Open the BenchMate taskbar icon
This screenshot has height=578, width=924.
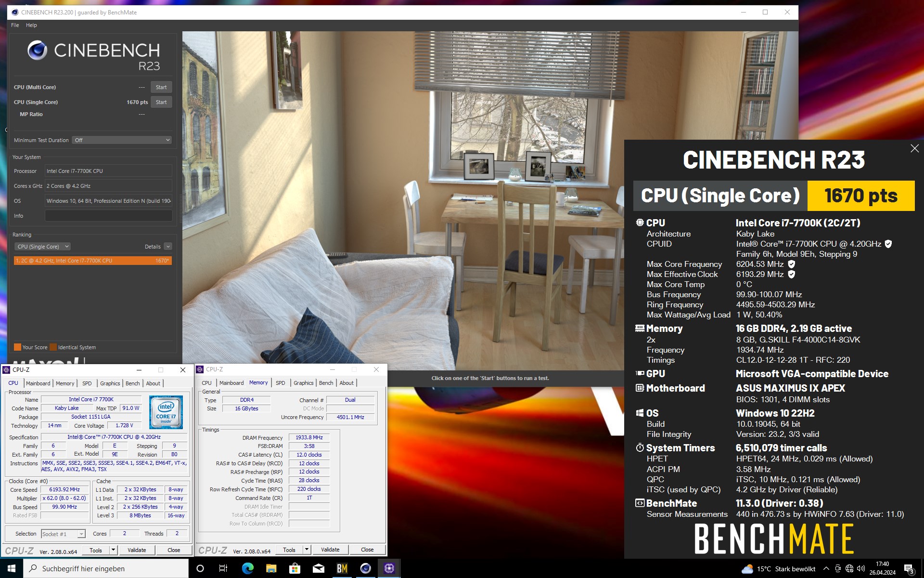pyautogui.click(x=342, y=568)
